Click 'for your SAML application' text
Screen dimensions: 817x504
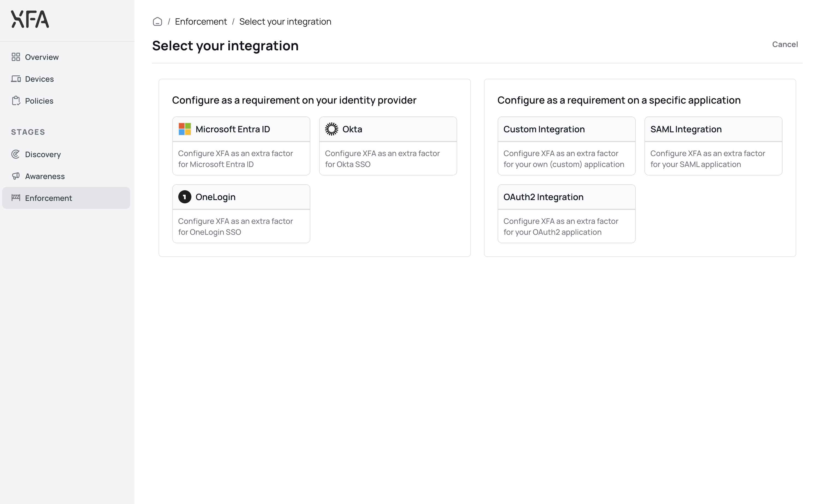(x=696, y=164)
